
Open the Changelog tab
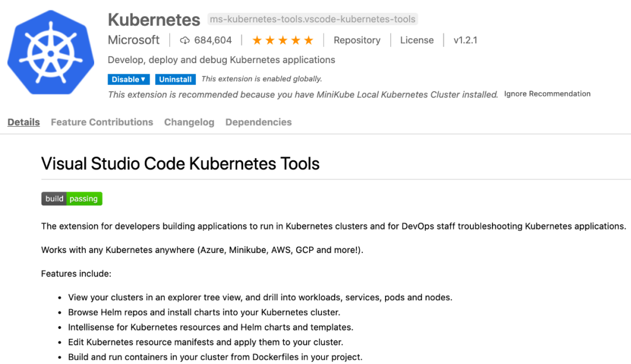189,122
